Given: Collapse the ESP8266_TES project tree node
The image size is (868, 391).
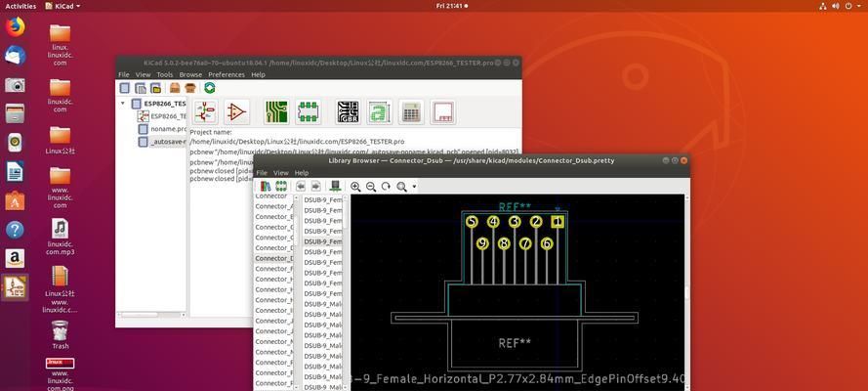Looking at the screenshot, I should 123,104.
